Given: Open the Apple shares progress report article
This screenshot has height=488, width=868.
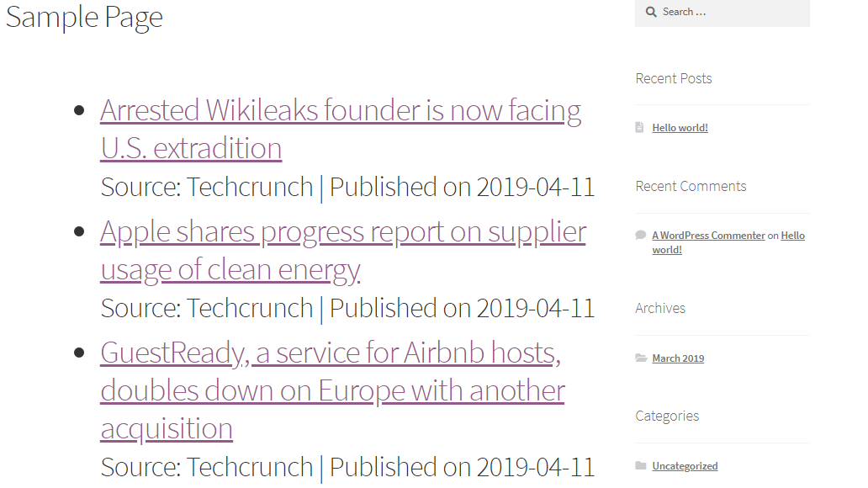Looking at the screenshot, I should click(x=343, y=251).
